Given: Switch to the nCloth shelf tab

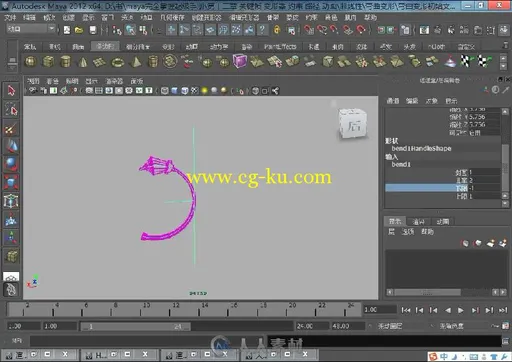Looking at the screenshot, I should [436, 47].
